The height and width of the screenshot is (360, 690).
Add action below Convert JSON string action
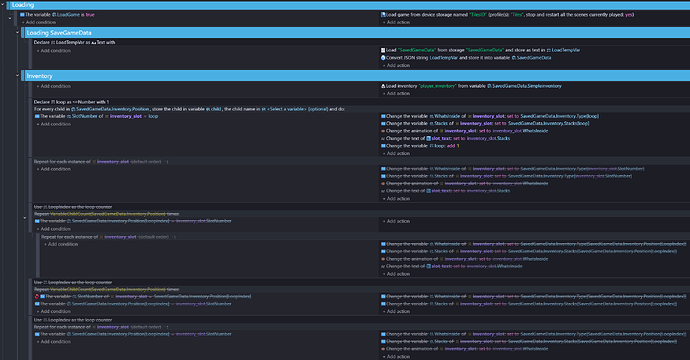click(396, 65)
